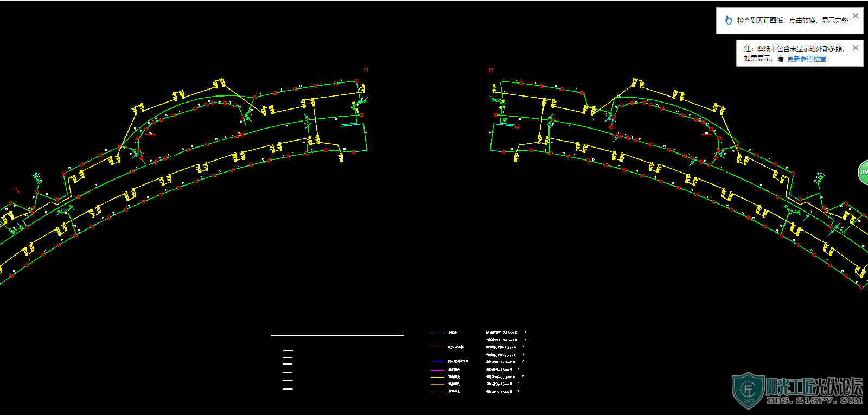Select the blue RS-485 line in the legend

click(x=437, y=361)
